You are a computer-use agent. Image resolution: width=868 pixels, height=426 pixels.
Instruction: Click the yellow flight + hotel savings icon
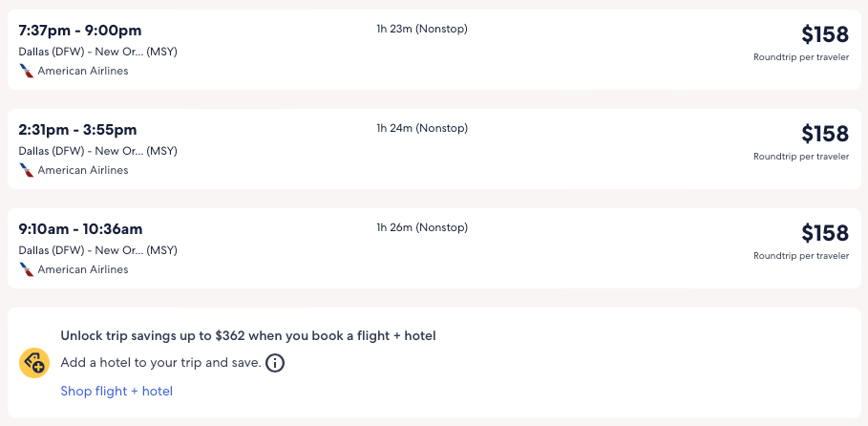[34, 363]
